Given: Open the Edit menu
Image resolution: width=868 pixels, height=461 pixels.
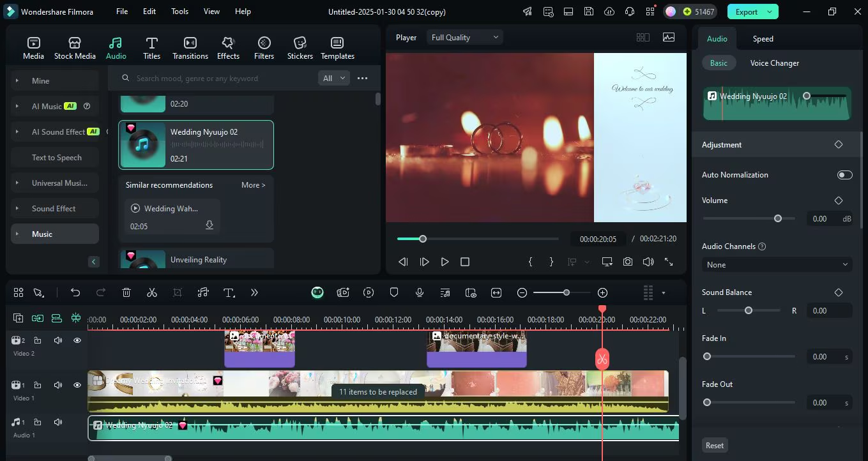Looking at the screenshot, I should coord(149,11).
